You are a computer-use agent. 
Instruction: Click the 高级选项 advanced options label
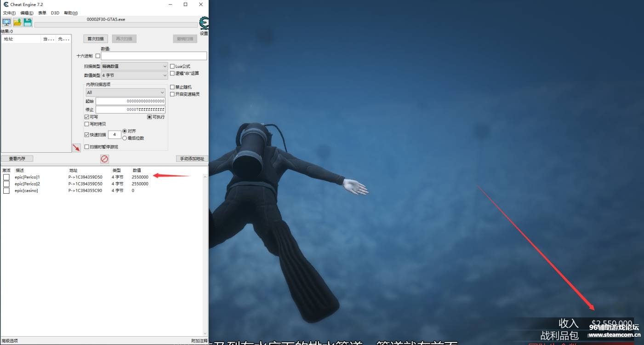[x=10, y=341]
